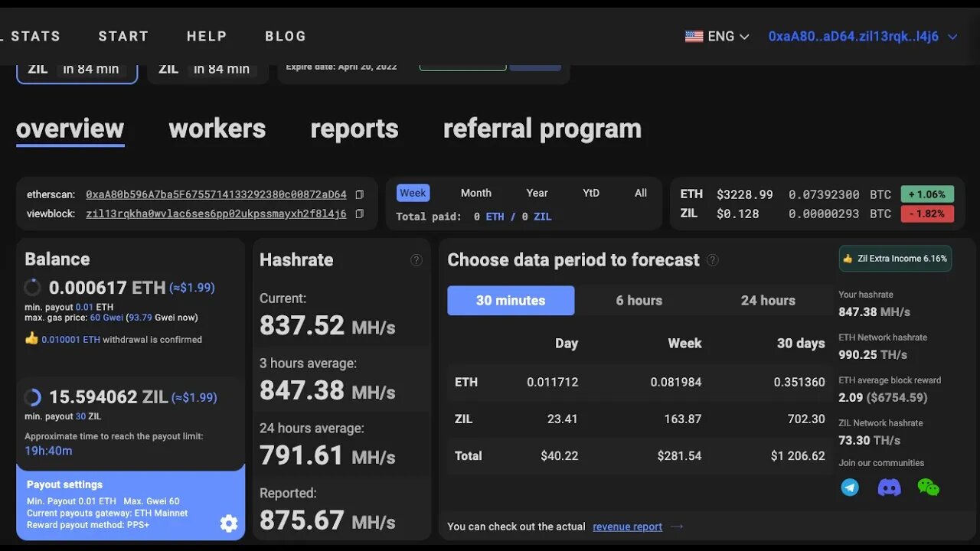
Task: Expand the wallet address account dropdown
Action: (x=952, y=37)
